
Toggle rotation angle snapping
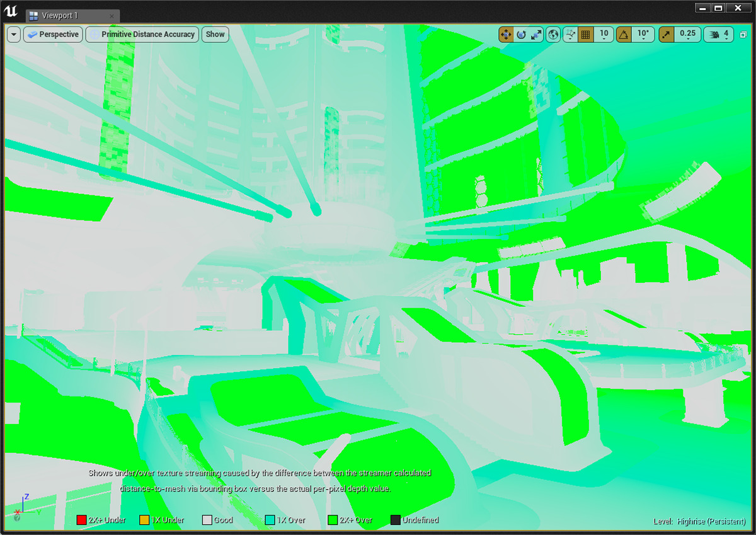click(x=623, y=35)
